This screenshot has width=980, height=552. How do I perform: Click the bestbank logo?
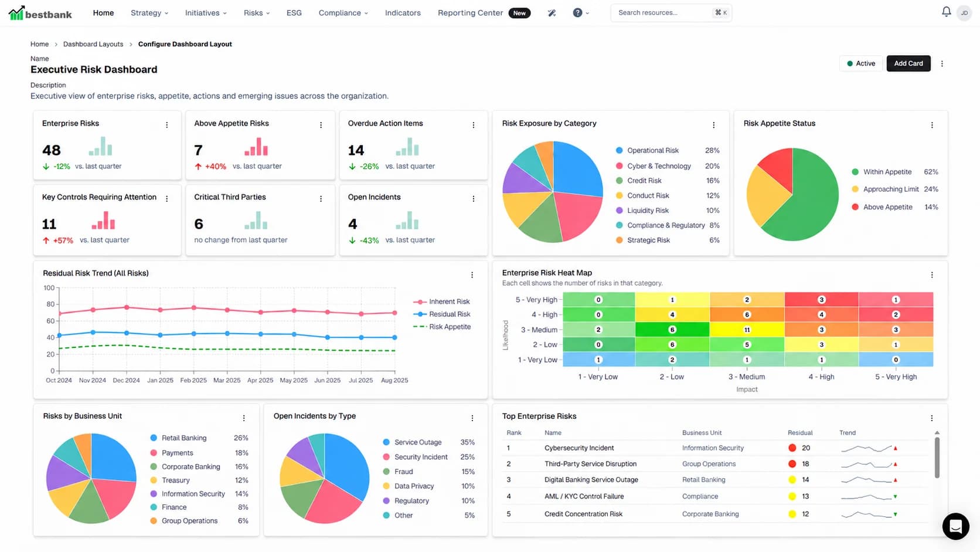40,13
